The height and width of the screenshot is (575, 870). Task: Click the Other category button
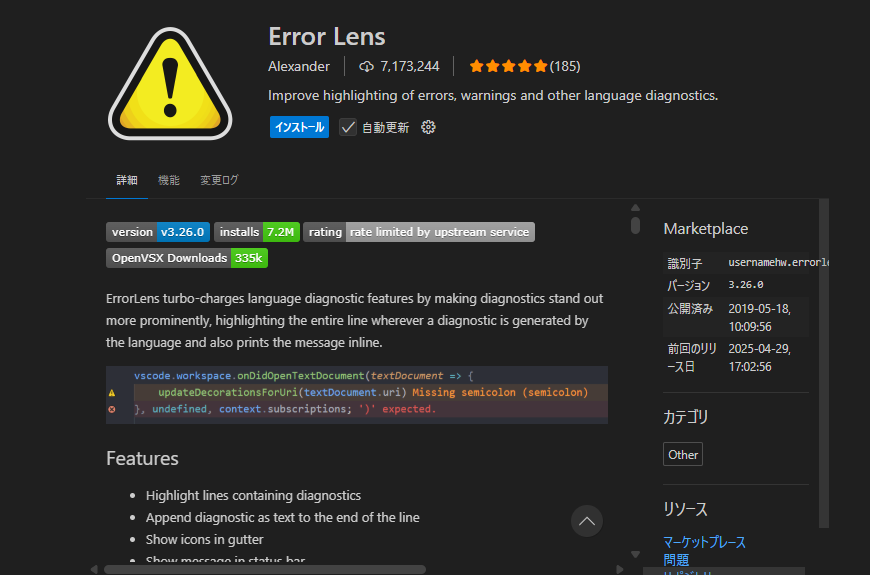683,454
